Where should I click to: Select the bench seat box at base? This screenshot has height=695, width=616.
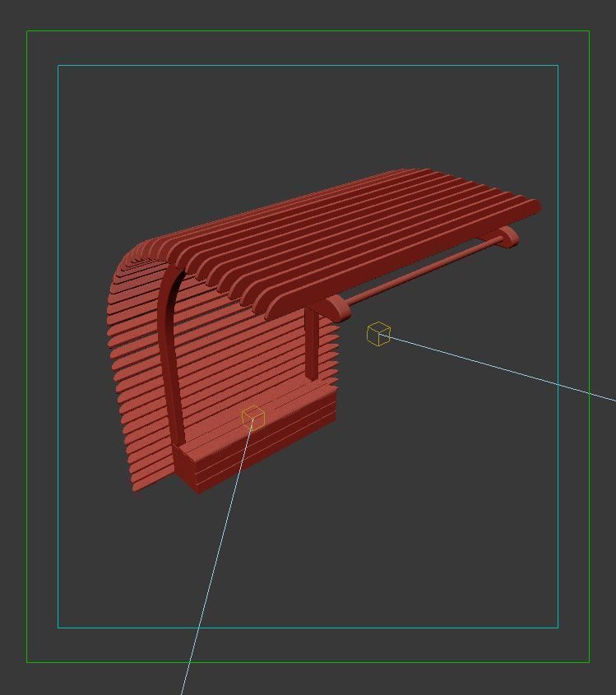[x=255, y=439]
